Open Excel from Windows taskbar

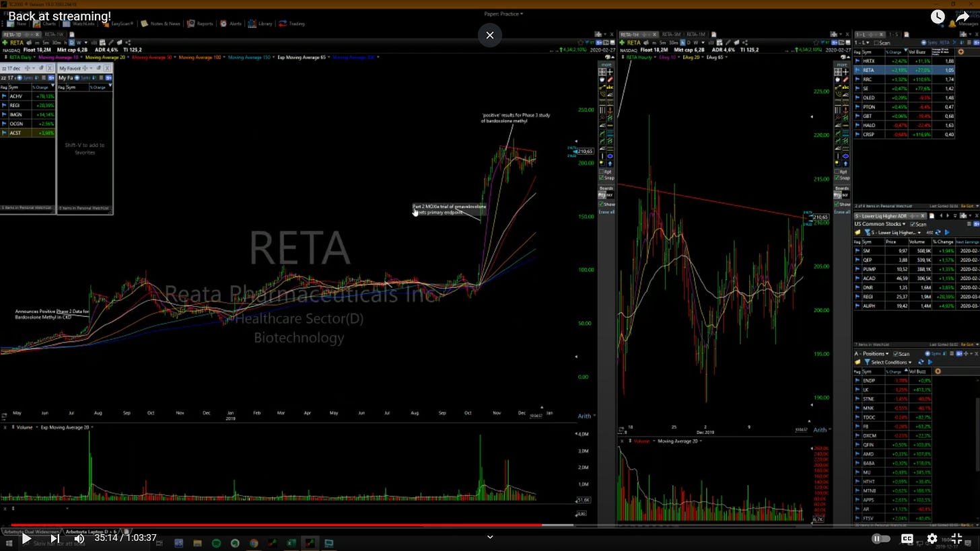(291, 543)
